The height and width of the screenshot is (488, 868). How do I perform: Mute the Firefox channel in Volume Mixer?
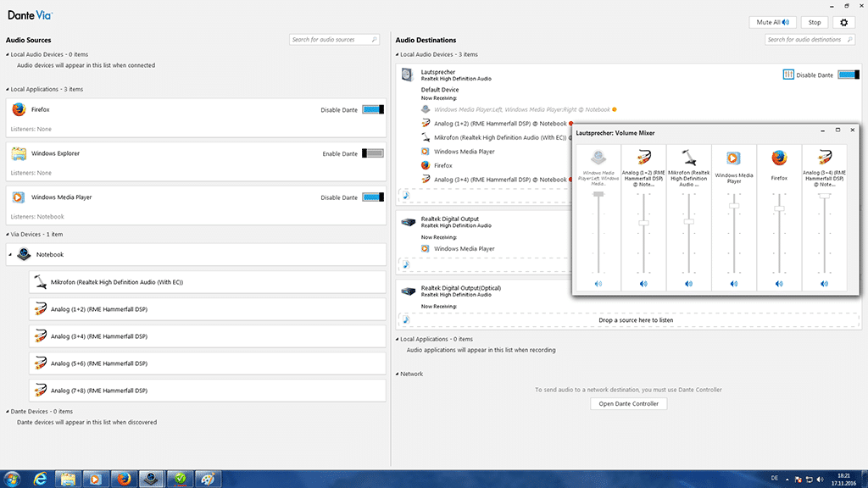(779, 284)
